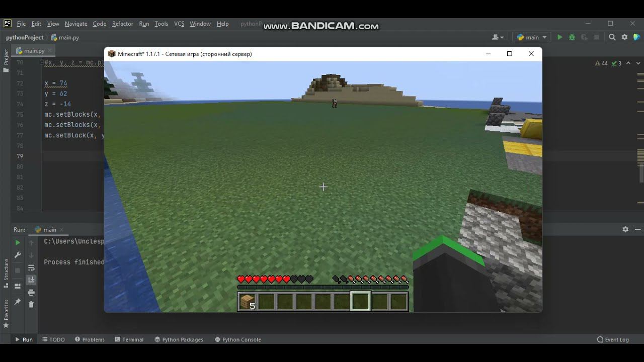Open the View menu
Viewport: 644px width, 362px height.
click(x=53, y=24)
